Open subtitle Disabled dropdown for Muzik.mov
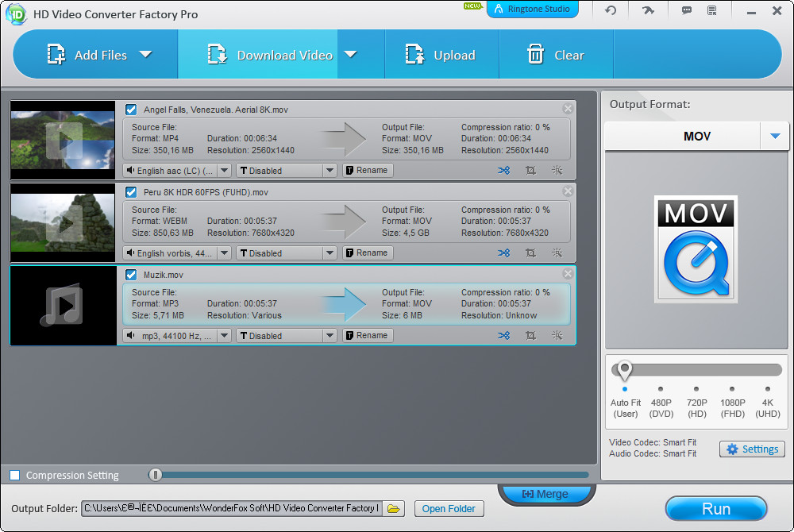 pyautogui.click(x=330, y=336)
